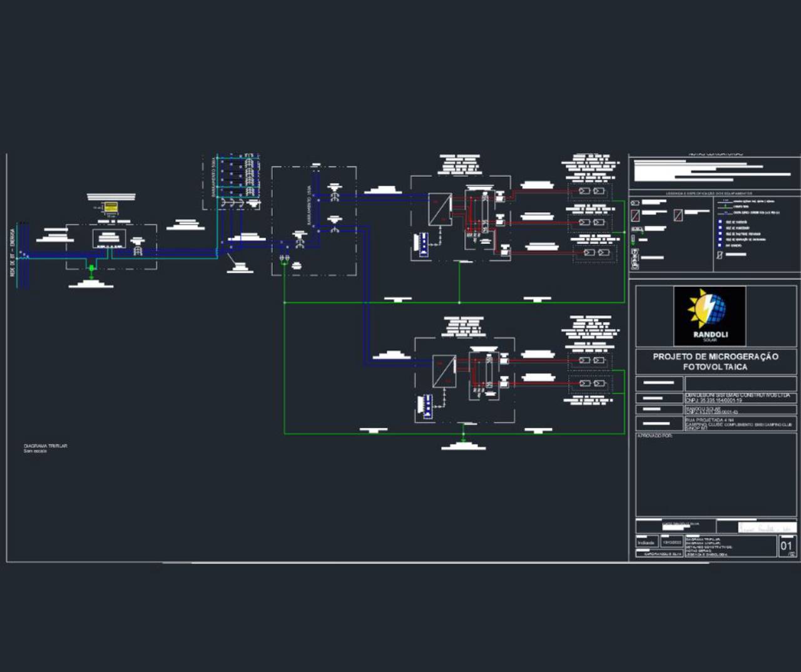
Task: Select the 'PROJETO DE MICROGERAÇÃO FOTOVOLTAICA' title text
Action: pyautogui.click(x=715, y=362)
